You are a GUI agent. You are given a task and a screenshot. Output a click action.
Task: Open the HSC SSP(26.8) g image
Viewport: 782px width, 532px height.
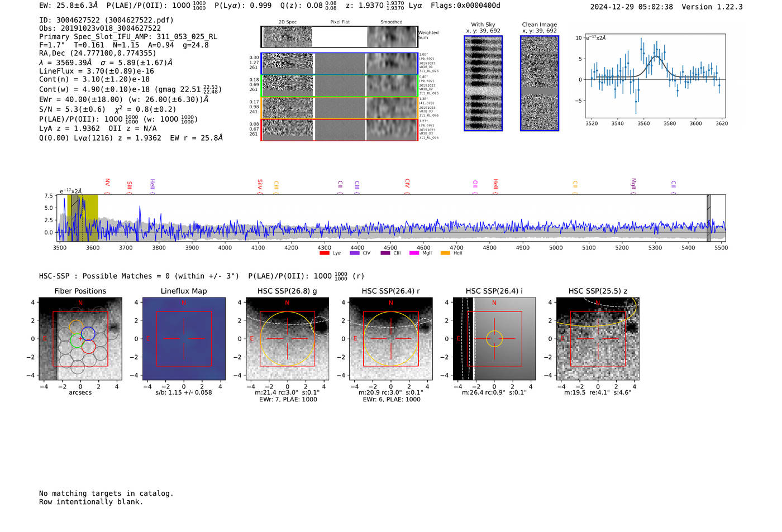coord(287,339)
